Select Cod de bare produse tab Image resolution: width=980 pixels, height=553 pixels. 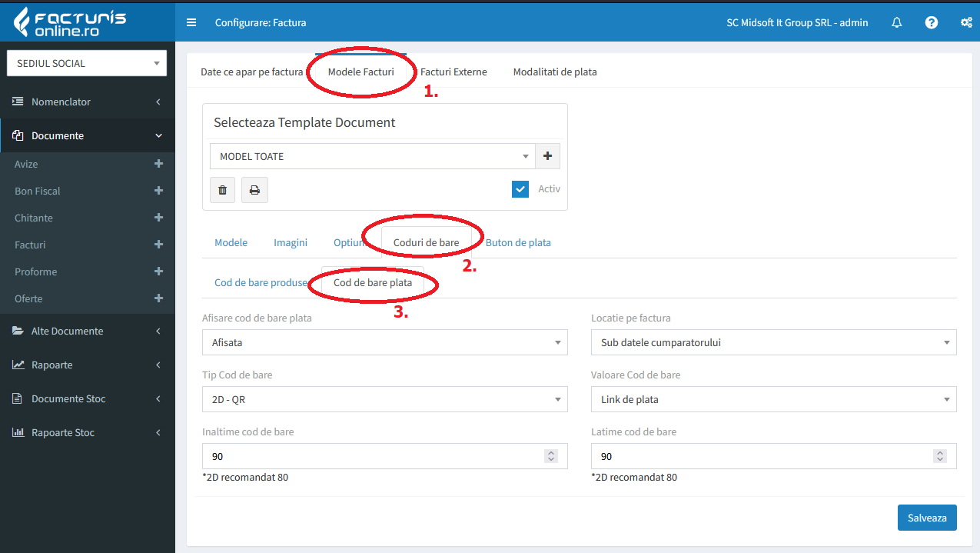pyautogui.click(x=261, y=282)
